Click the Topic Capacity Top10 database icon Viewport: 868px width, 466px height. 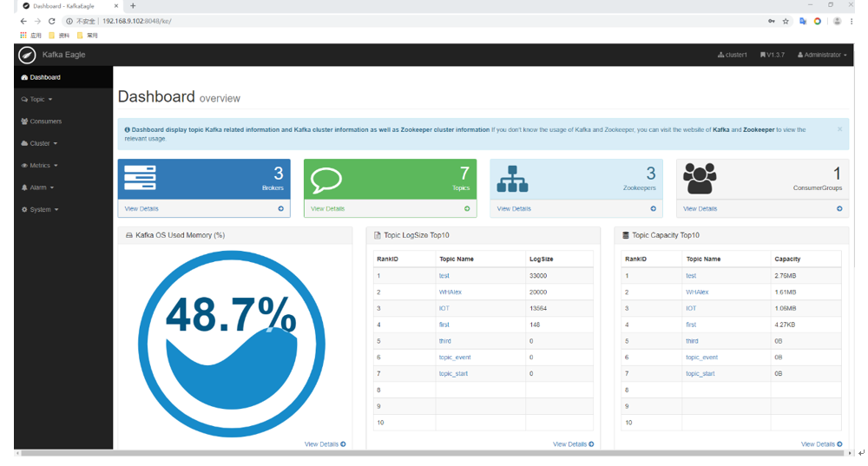pyautogui.click(x=626, y=235)
